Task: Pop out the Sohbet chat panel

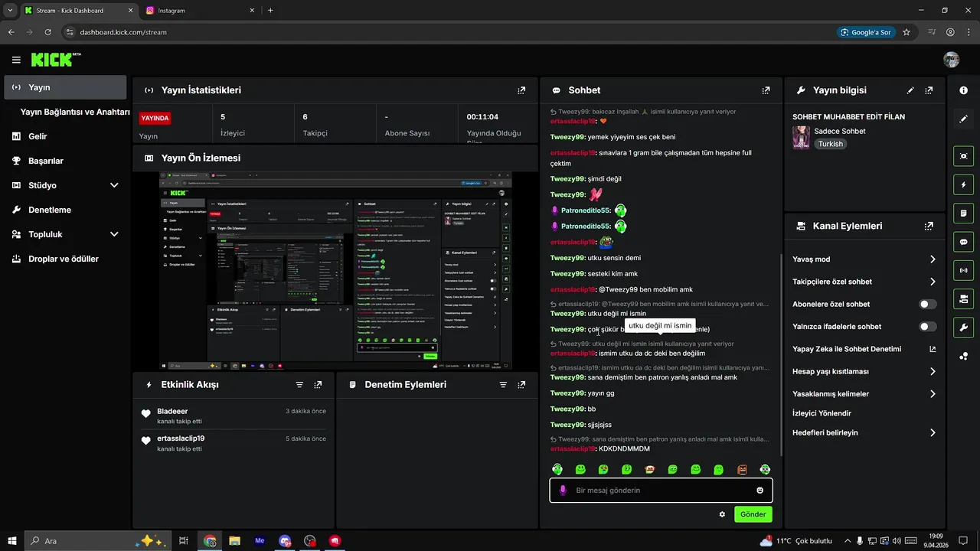Action: pyautogui.click(x=766, y=90)
